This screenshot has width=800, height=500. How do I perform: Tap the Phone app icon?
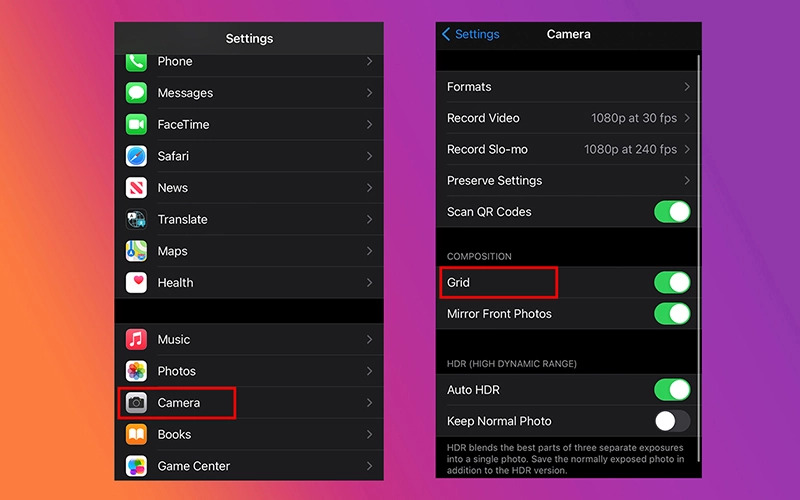(136, 62)
